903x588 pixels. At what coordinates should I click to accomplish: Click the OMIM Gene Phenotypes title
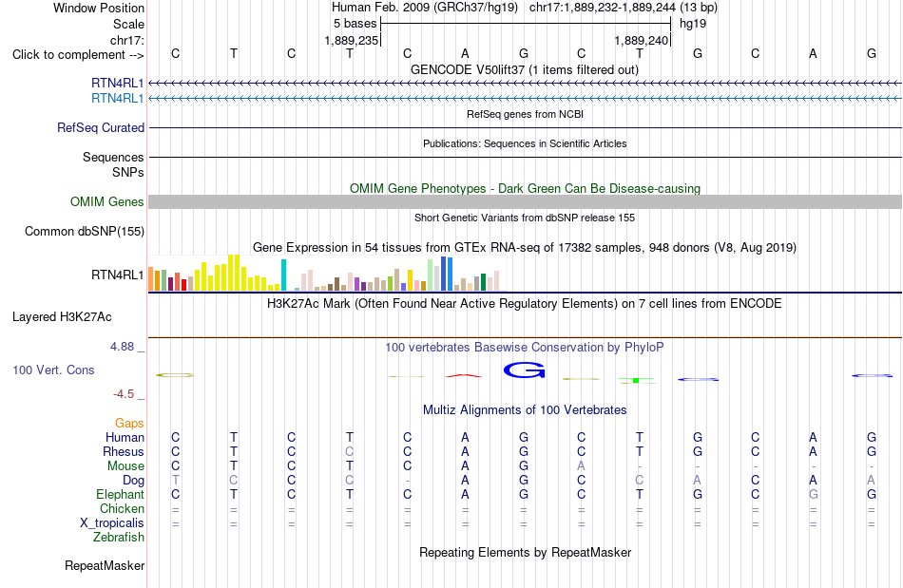(526, 189)
